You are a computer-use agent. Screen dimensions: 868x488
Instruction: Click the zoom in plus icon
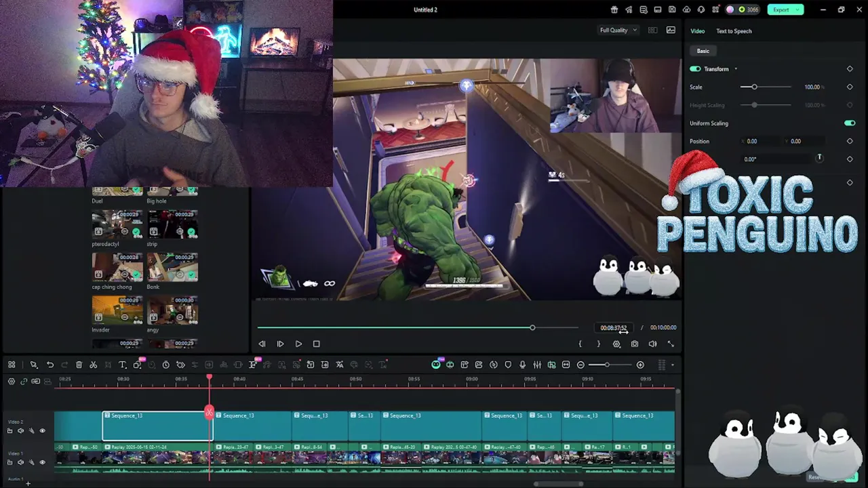(640, 365)
